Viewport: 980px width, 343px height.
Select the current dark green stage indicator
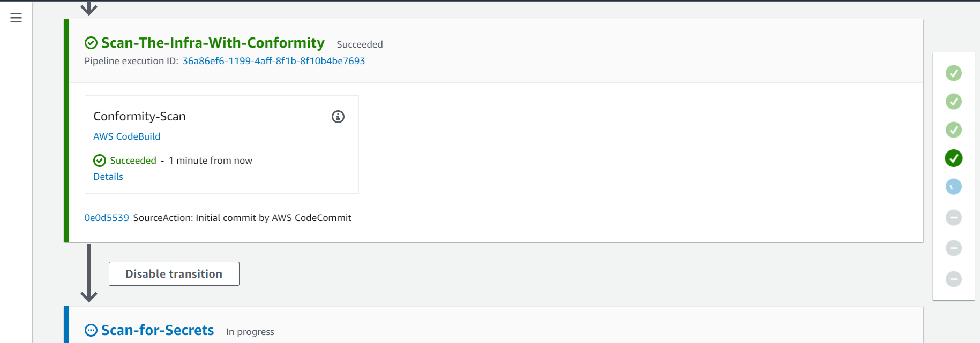point(954,158)
